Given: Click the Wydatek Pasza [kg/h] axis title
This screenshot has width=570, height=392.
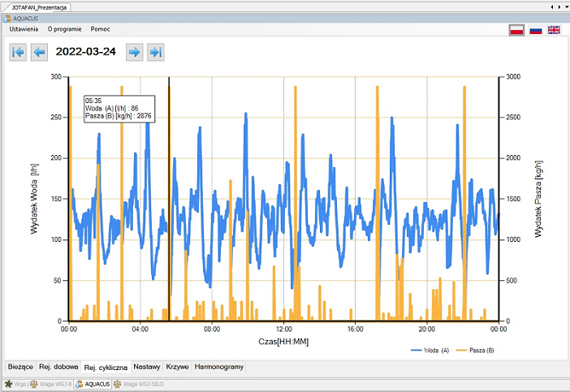Looking at the screenshot, I should (x=538, y=199).
